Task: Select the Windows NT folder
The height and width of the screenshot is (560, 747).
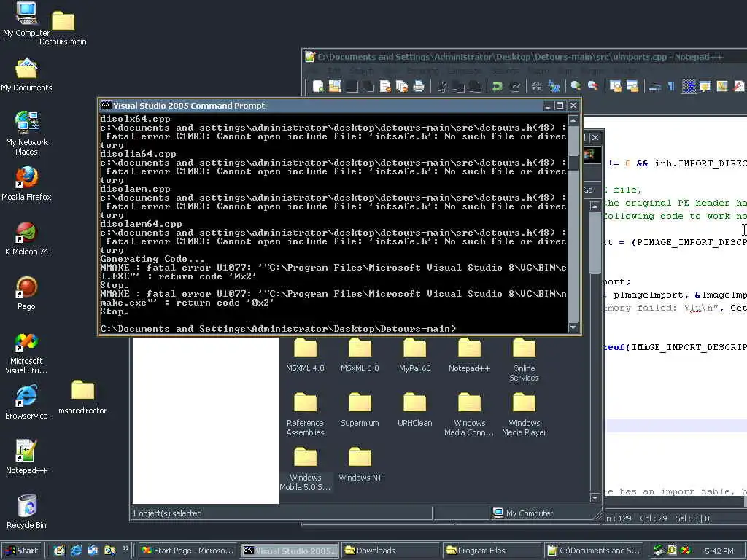Action: pyautogui.click(x=360, y=464)
